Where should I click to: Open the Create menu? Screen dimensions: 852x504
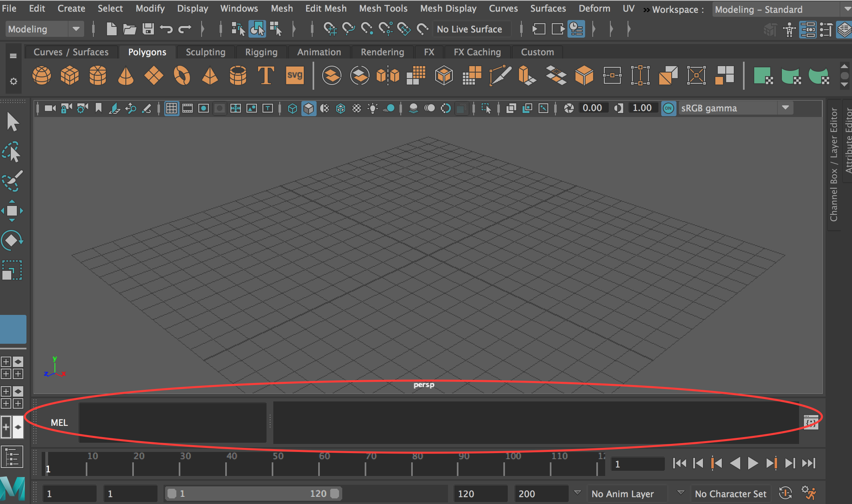(x=71, y=8)
